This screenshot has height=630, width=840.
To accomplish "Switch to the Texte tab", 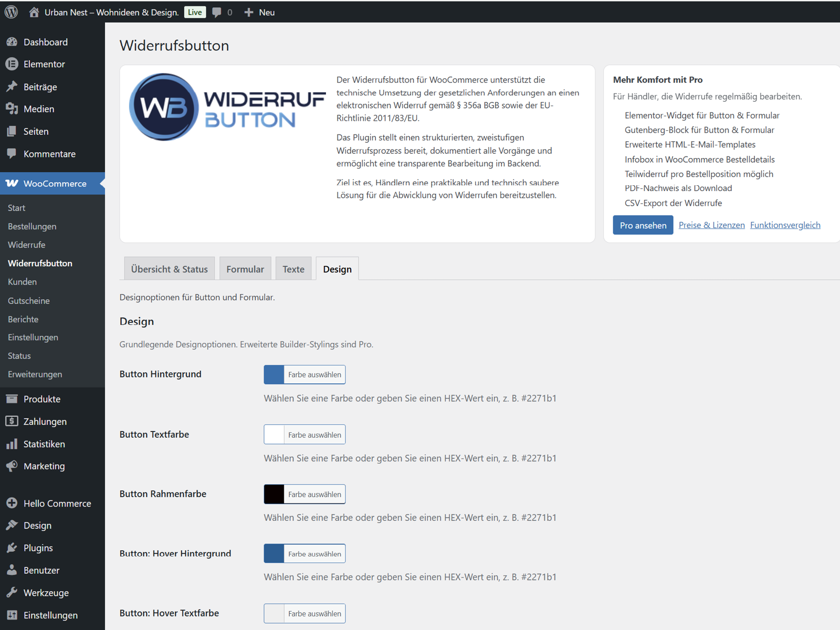I will (x=293, y=269).
